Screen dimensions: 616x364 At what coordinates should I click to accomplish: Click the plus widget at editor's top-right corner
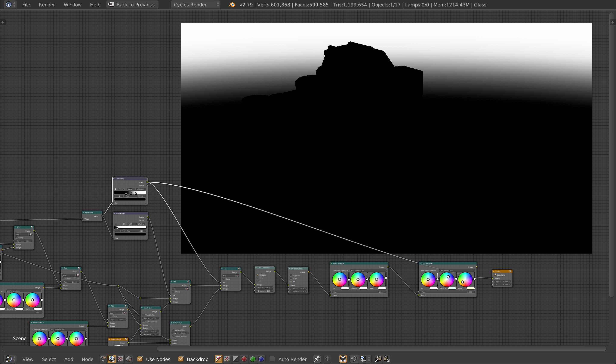(613, 22)
